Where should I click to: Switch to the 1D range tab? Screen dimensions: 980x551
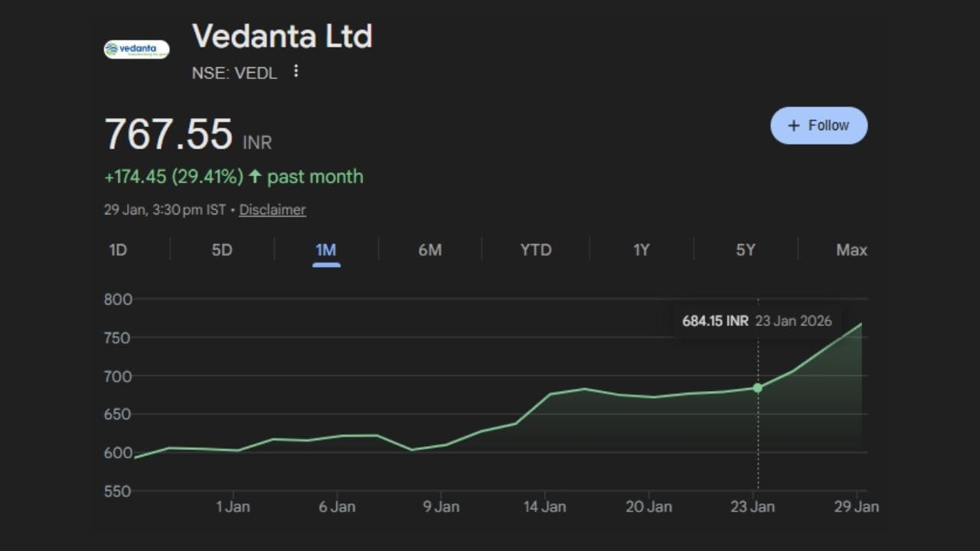point(118,250)
